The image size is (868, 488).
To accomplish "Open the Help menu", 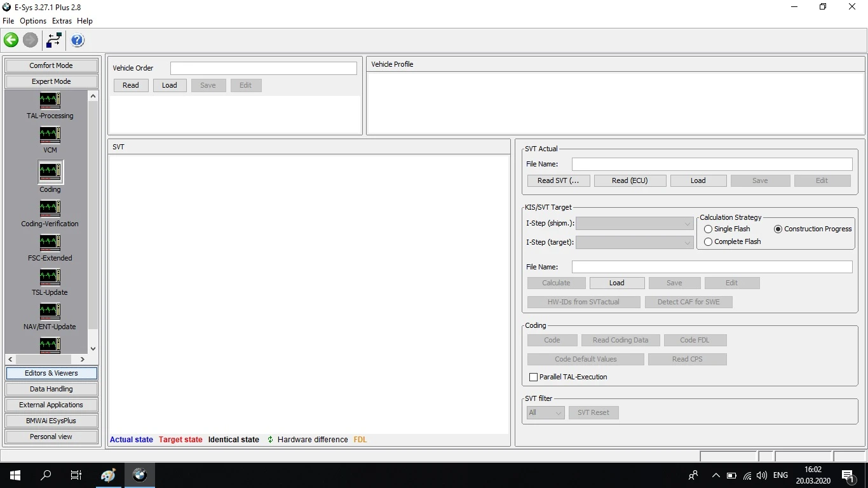I will coord(85,21).
